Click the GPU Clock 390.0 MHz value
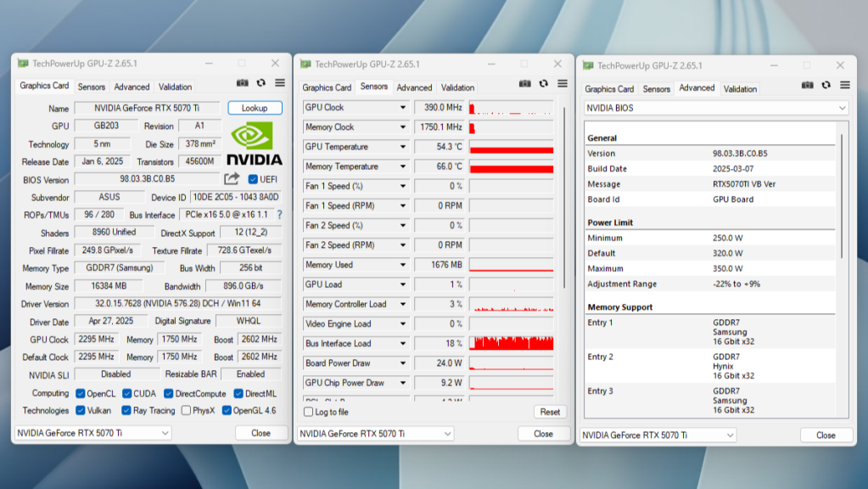 [439, 108]
